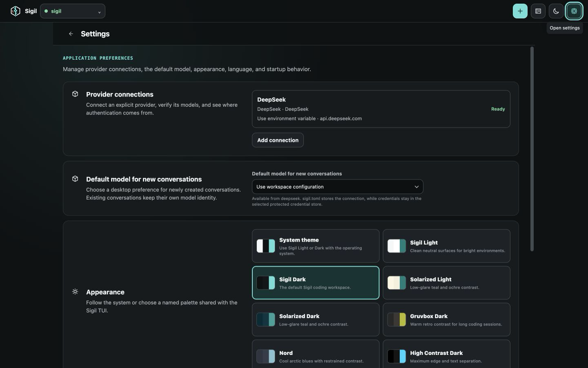The height and width of the screenshot is (368, 588).
Task: Click the Settings page title
Action: (95, 34)
